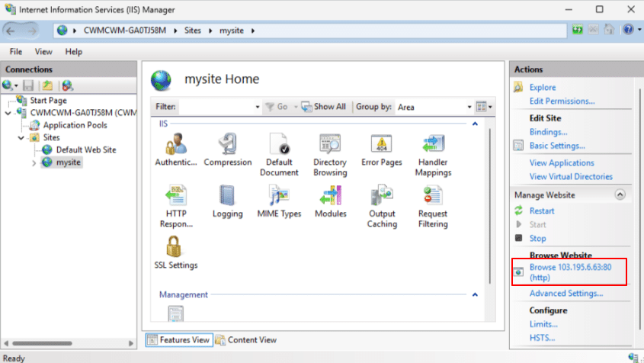Open the Error Pages feature
Image resolution: width=644 pixels, height=363 pixels.
pyautogui.click(x=382, y=149)
